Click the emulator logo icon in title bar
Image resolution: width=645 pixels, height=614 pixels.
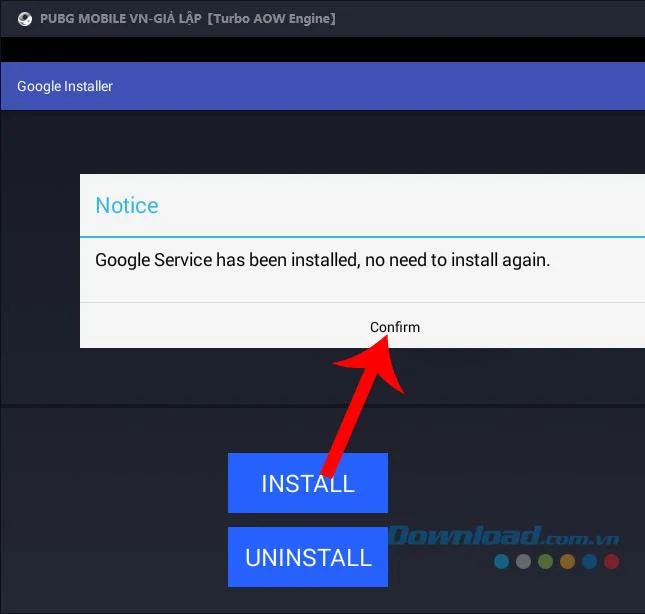point(25,19)
